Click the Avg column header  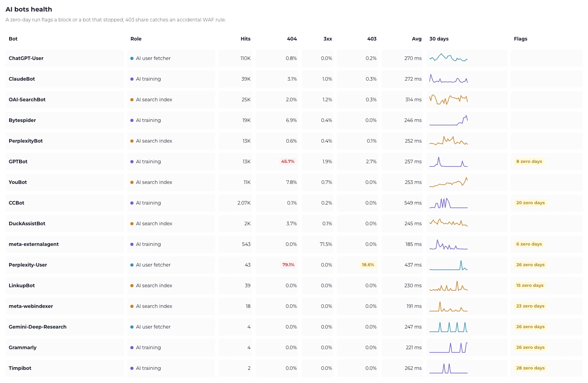tap(417, 39)
